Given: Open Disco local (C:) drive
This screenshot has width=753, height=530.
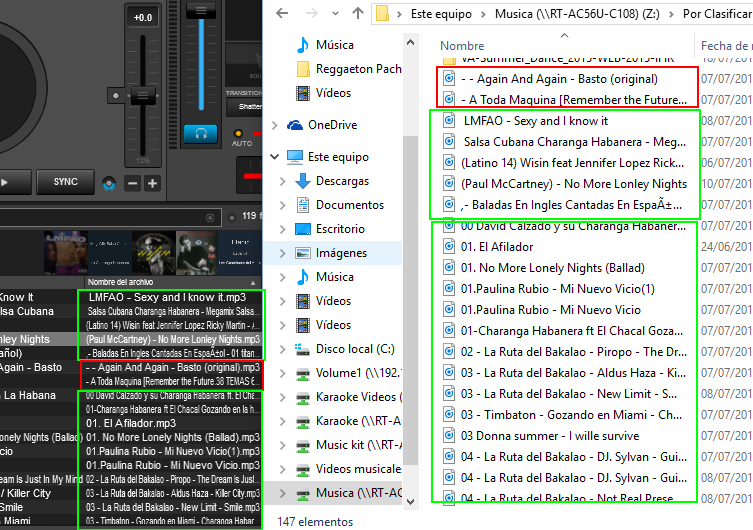Looking at the screenshot, I should [x=355, y=349].
